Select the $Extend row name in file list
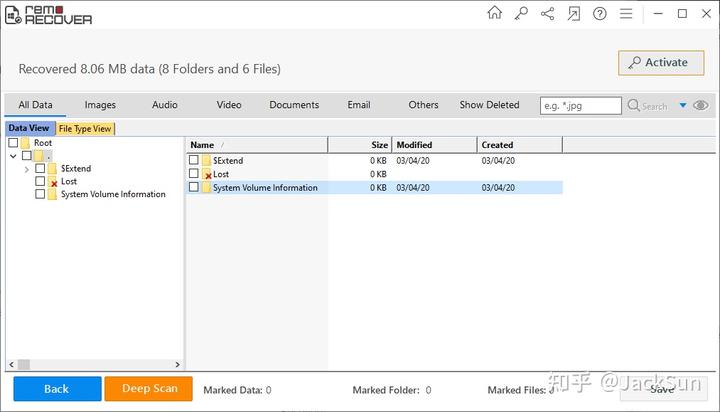 228,160
